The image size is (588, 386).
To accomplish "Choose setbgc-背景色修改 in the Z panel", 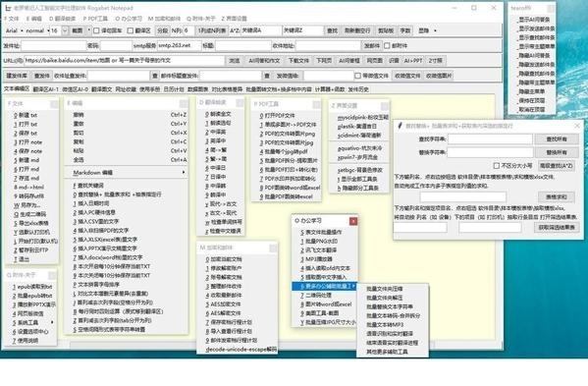I will (359, 170).
